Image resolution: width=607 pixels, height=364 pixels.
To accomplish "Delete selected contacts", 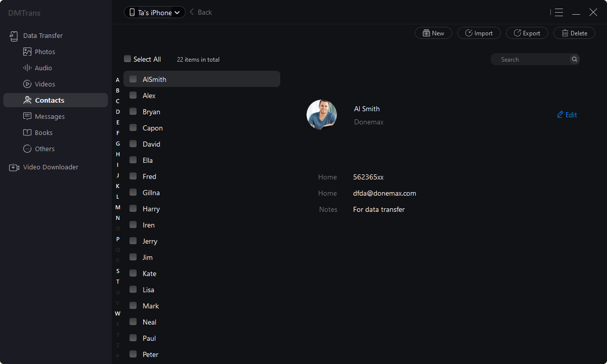I will pos(575,33).
